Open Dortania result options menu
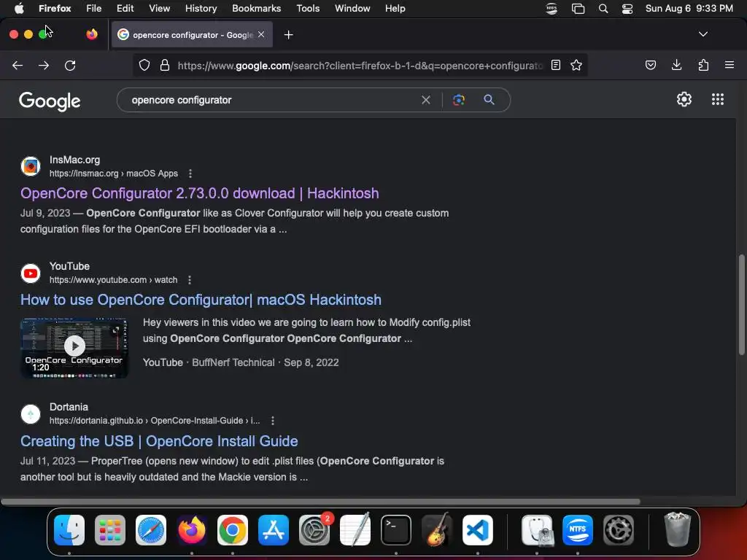 tap(273, 421)
